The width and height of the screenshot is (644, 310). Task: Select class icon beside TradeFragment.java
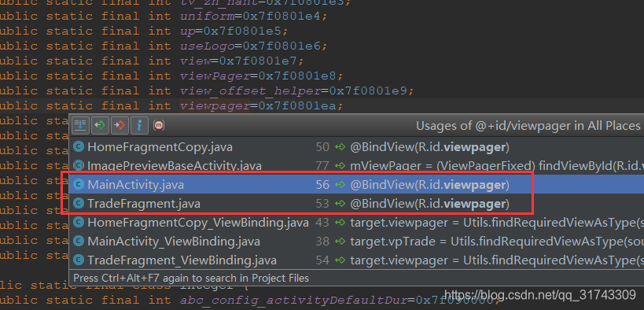pos(79,204)
